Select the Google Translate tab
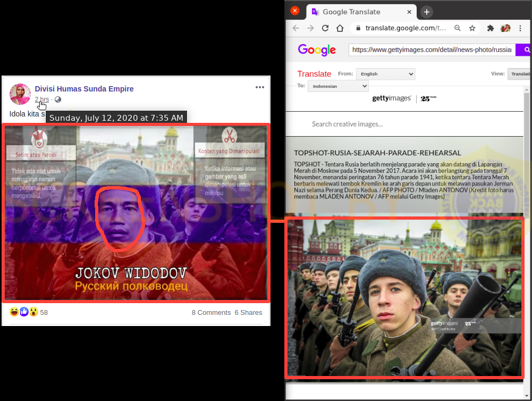 coord(351,12)
